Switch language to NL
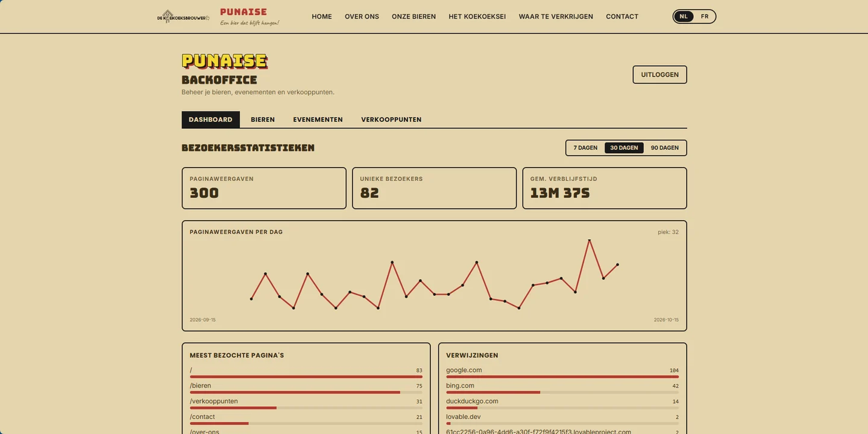The image size is (868, 434). [x=684, y=16]
